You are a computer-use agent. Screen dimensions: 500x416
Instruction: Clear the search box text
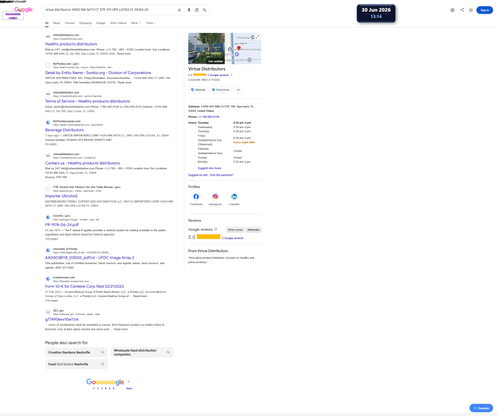pyautogui.click(x=179, y=10)
